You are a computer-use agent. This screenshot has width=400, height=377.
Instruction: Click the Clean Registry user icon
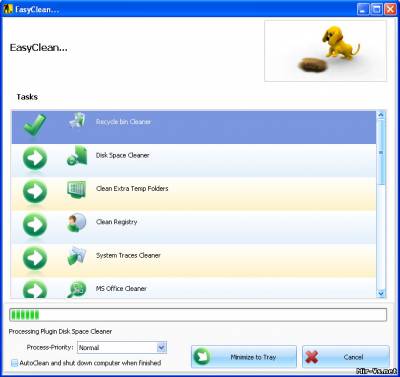pyautogui.click(x=77, y=222)
